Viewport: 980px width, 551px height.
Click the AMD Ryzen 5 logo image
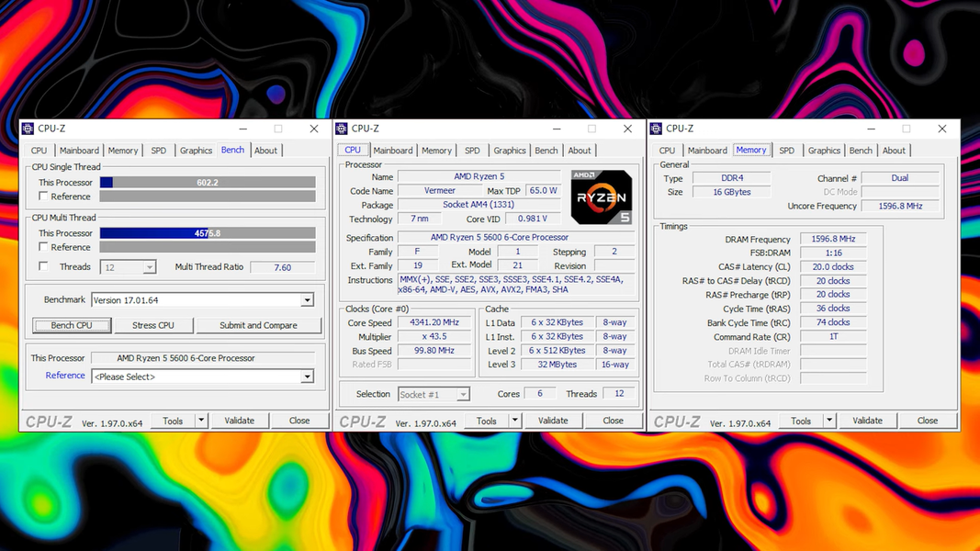601,197
